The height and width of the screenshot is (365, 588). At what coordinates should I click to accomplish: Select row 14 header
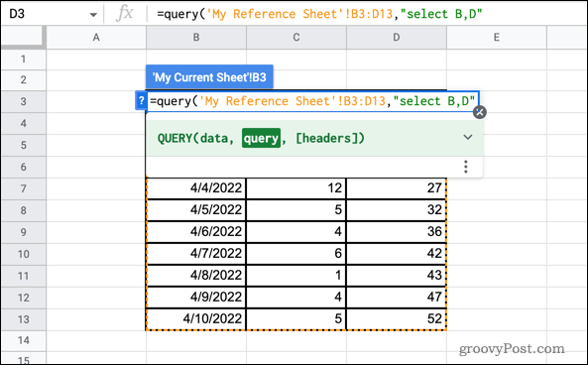coord(23,340)
